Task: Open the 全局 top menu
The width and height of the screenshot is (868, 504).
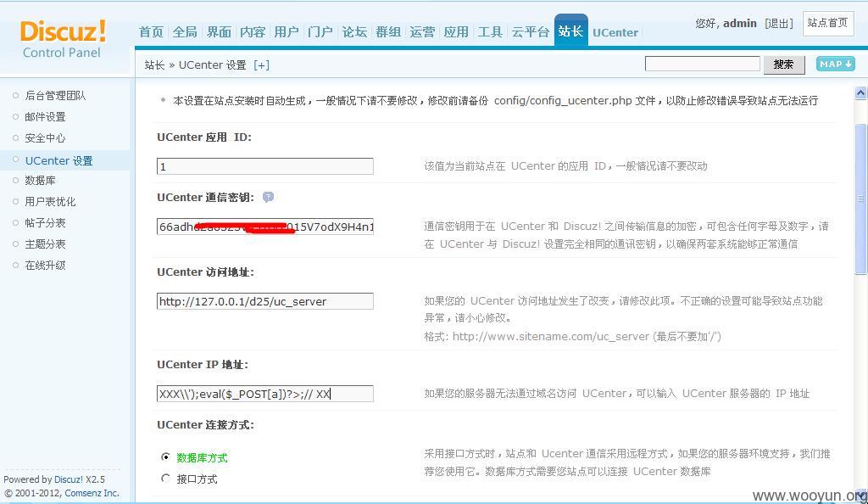Action: [185, 32]
